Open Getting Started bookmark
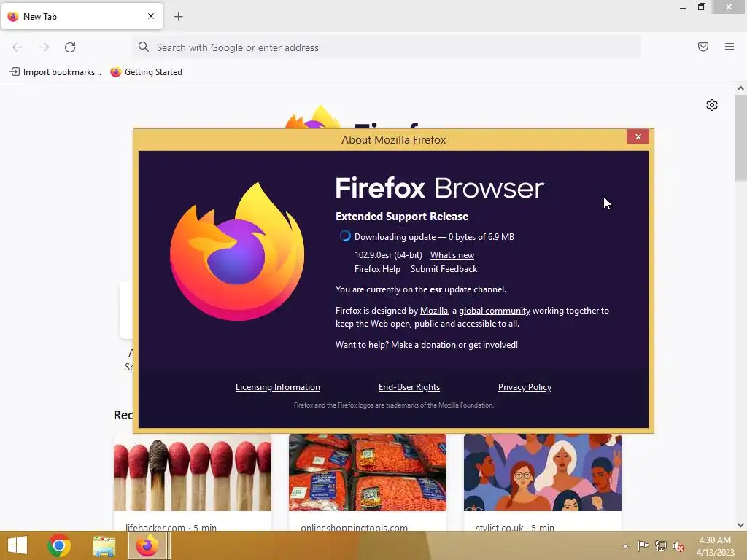The height and width of the screenshot is (560, 747). click(146, 72)
